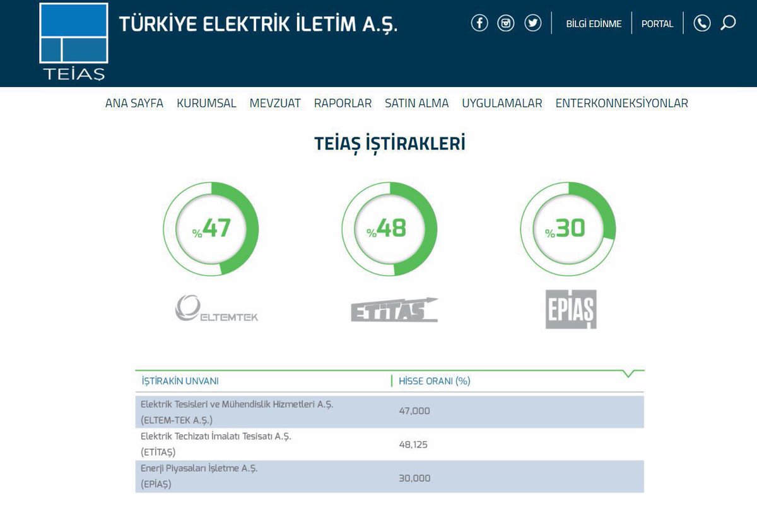The height and width of the screenshot is (532, 757).
Task: Click the %47 share donut chart
Action: 211,229
